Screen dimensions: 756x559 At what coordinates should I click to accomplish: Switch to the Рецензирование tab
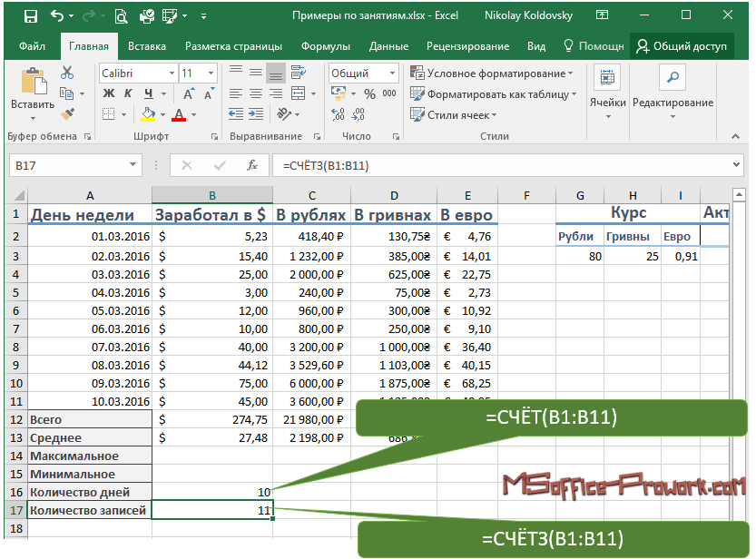[x=467, y=46]
